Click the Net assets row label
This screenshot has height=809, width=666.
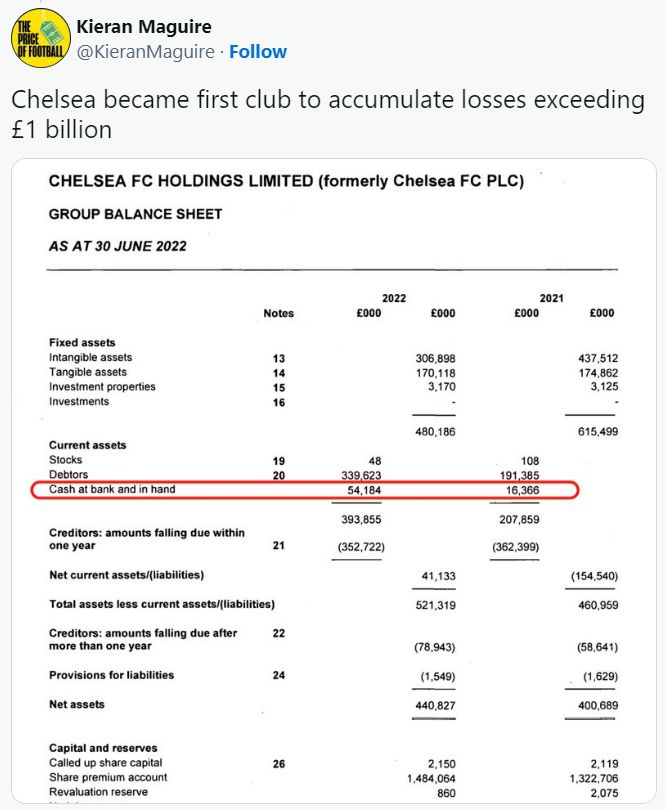tap(77, 705)
